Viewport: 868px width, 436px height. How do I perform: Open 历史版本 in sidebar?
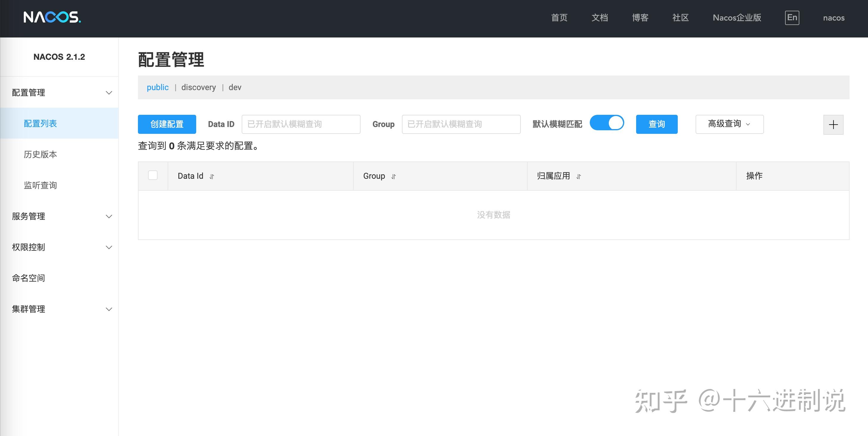click(40, 154)
